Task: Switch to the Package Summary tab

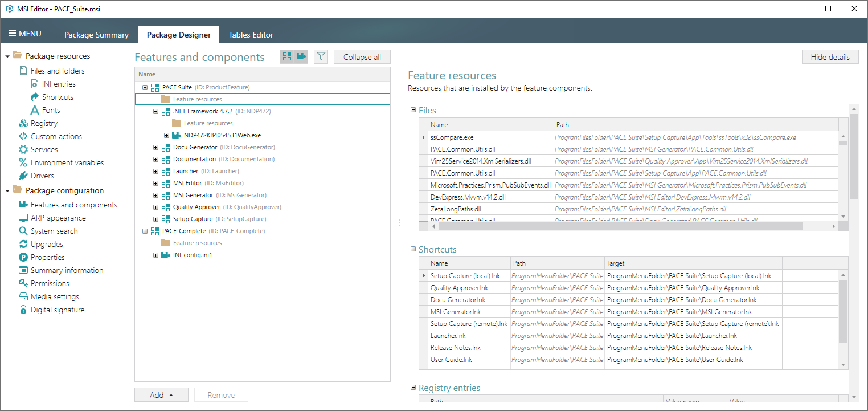Action: tap(96, 35)
